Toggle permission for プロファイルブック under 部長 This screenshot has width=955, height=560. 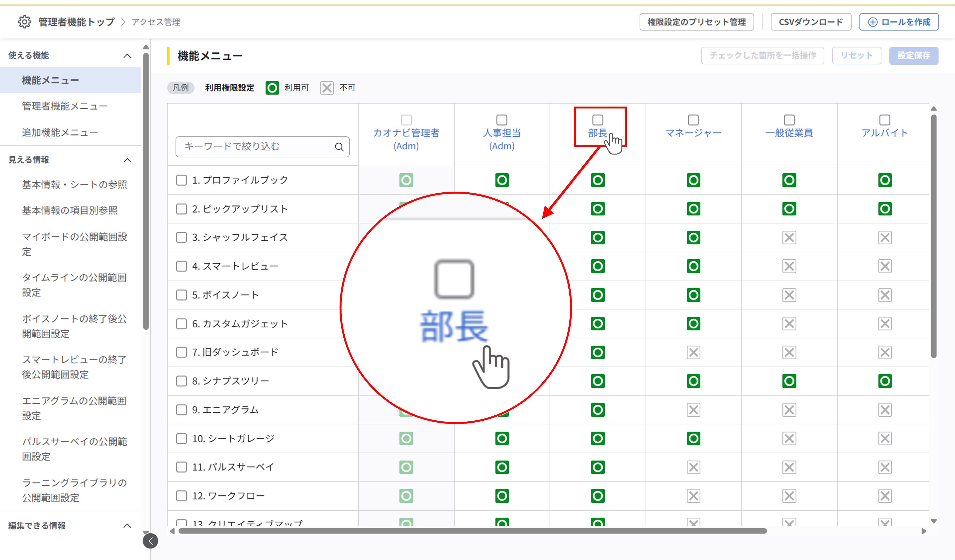pyautogui.click(x=598, y=180)
